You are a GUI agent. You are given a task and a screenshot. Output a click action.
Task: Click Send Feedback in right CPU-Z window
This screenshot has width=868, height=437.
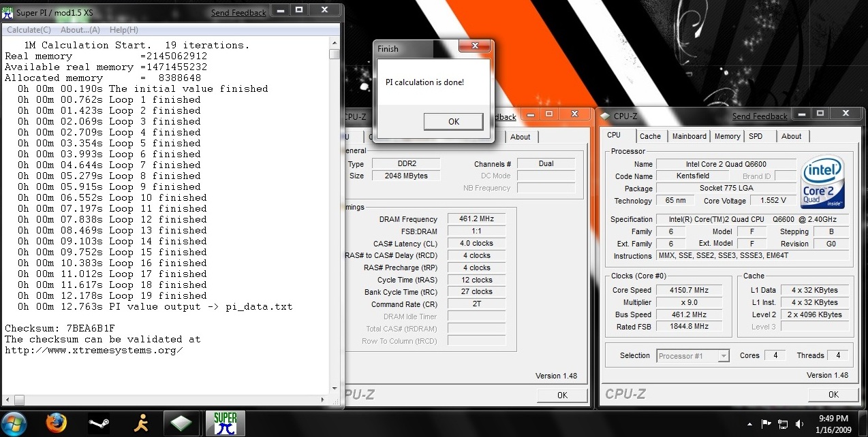click(x=760, y=116)
